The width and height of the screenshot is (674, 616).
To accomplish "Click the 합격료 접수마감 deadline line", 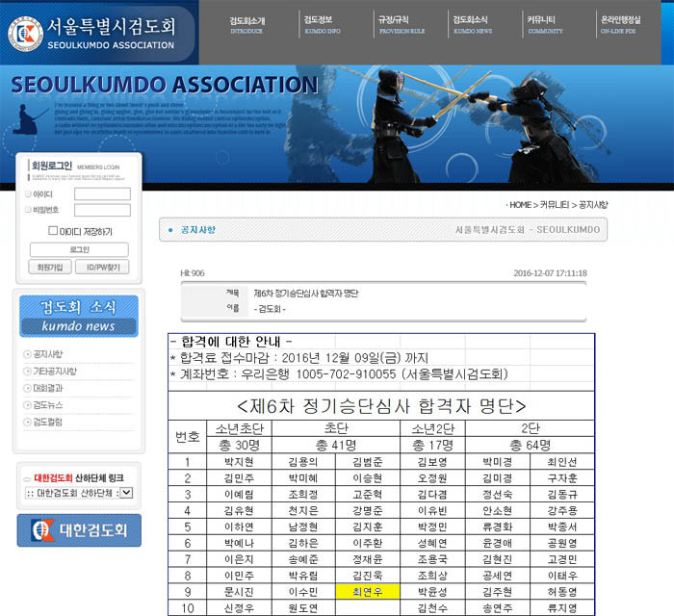I will coord(299,358).
